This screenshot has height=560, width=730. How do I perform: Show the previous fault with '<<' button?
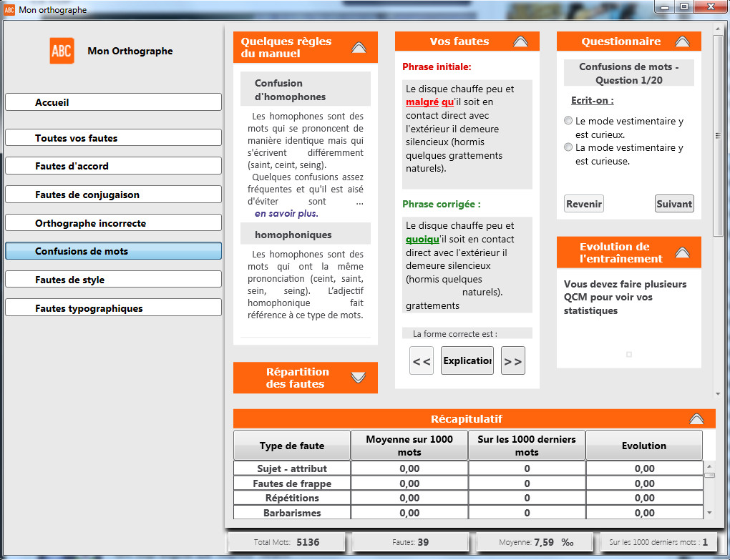422,360
